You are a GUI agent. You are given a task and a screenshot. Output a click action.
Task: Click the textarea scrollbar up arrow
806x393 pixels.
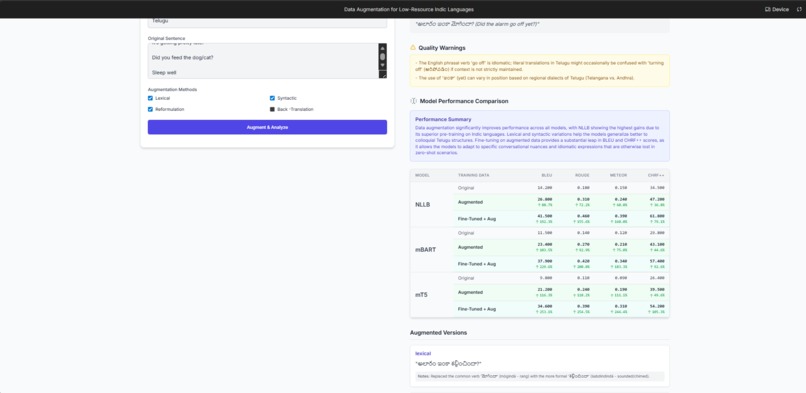click(382, 48)
